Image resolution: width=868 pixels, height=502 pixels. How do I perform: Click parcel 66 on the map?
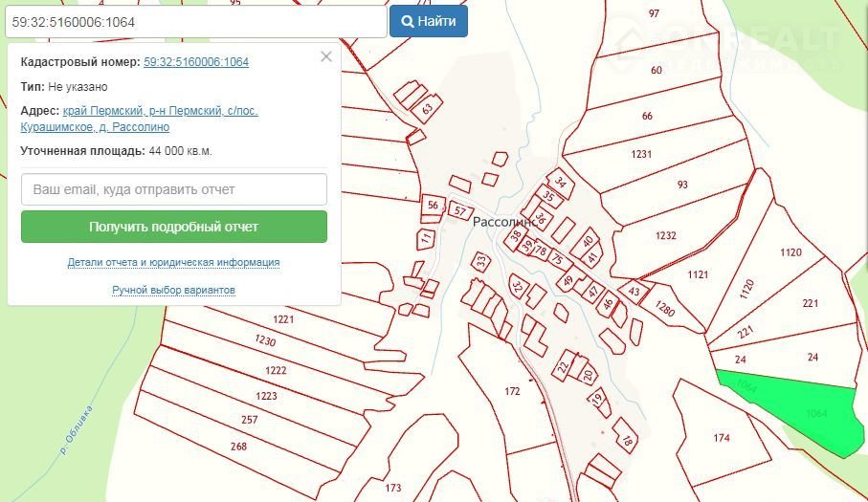(x=647, y=116)
